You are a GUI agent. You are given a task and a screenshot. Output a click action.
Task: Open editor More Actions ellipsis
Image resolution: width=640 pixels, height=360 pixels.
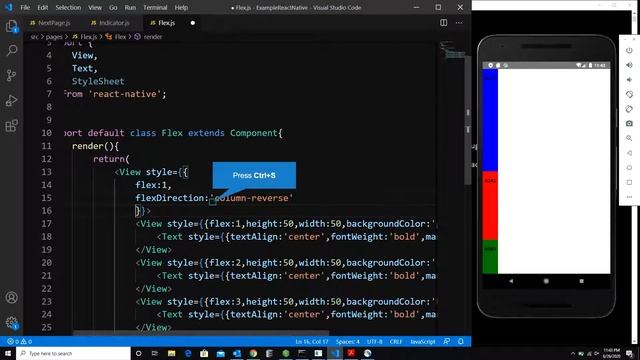[459, 23]
